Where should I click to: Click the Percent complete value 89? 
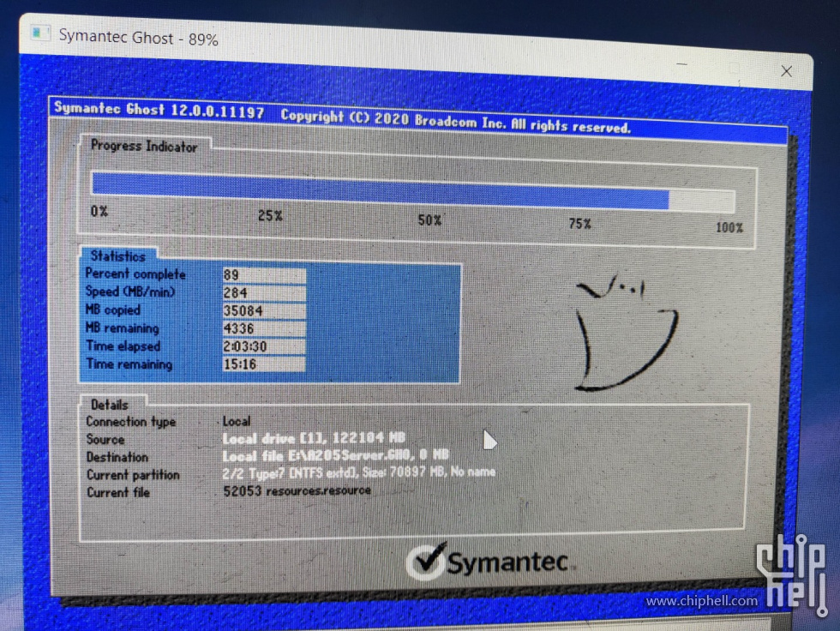264,275
